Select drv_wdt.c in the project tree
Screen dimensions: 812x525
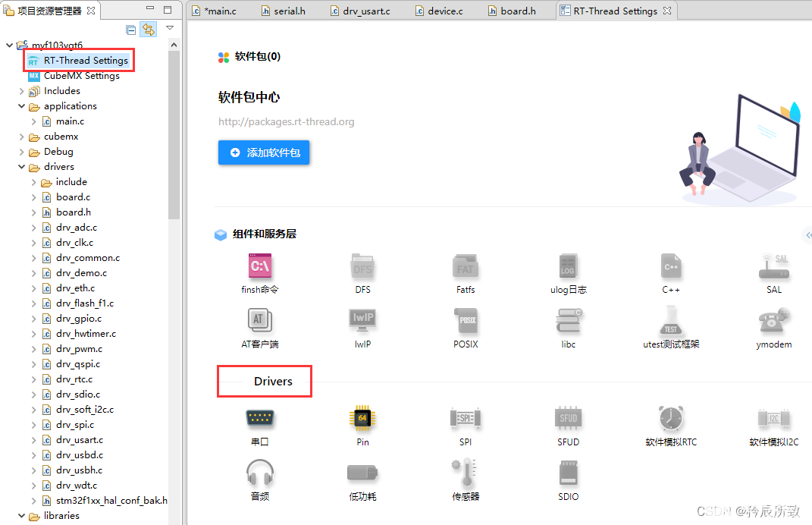coord(77,486)
